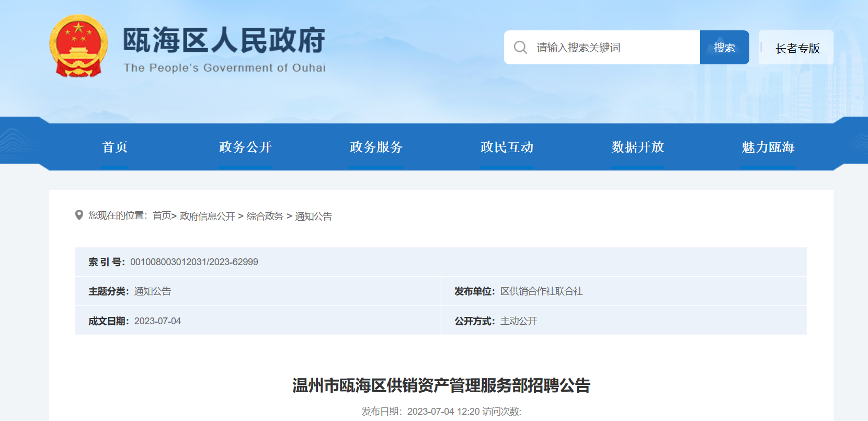Switch to 长者专版 elder mode
This screenshot has height=421, width=868.
tap(797, 48)
